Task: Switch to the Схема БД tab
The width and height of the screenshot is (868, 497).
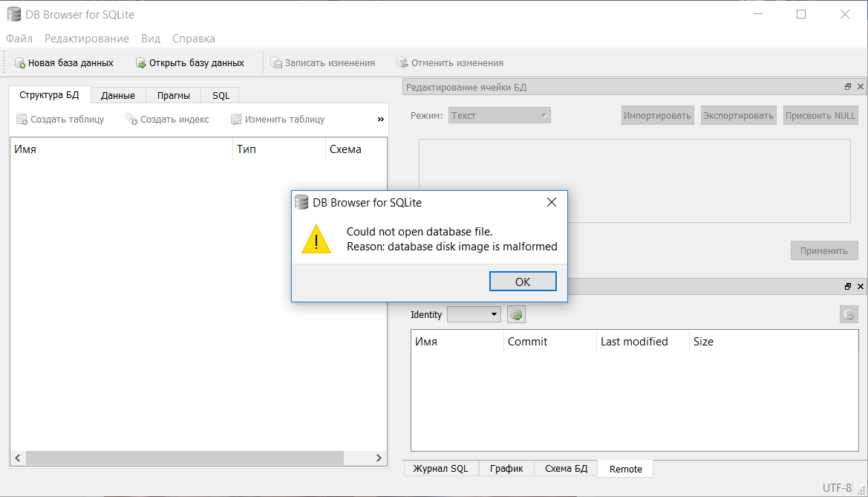Action: pos(567,468)
